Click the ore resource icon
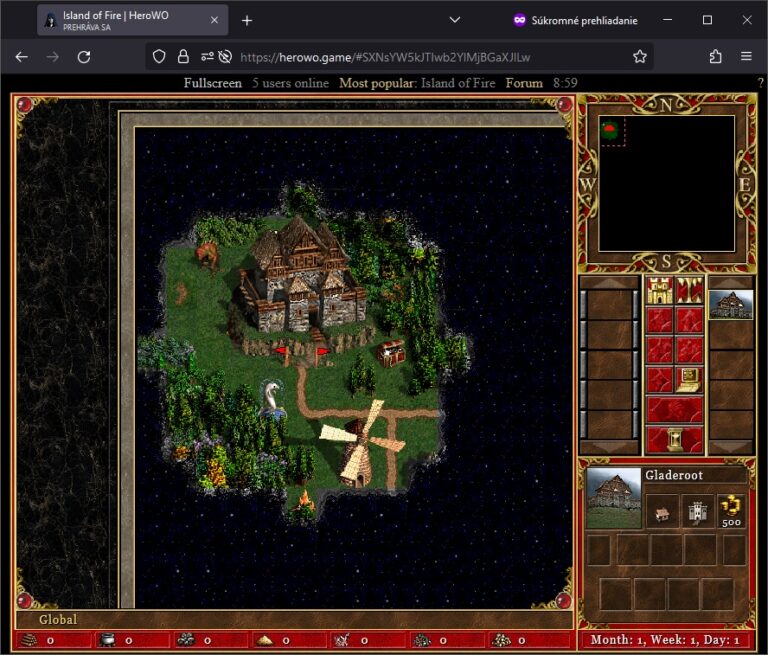The image size is (768, 655). [x=186, y=640]
